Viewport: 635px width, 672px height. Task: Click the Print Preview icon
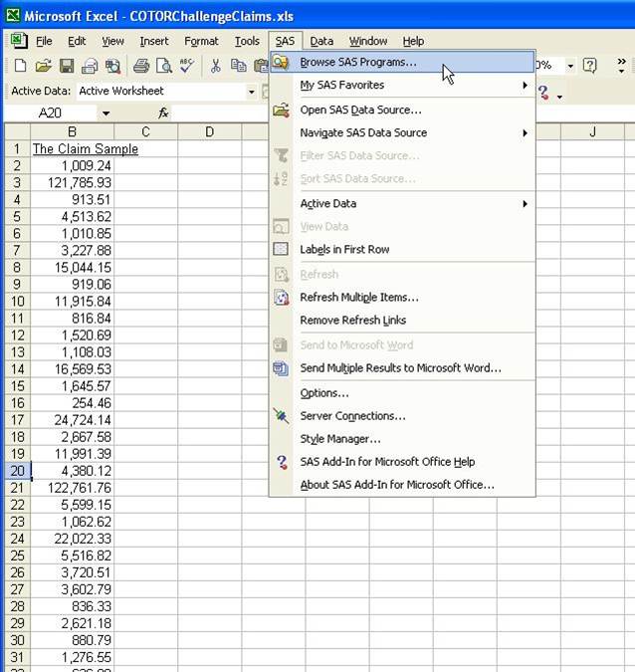point(164,66)
